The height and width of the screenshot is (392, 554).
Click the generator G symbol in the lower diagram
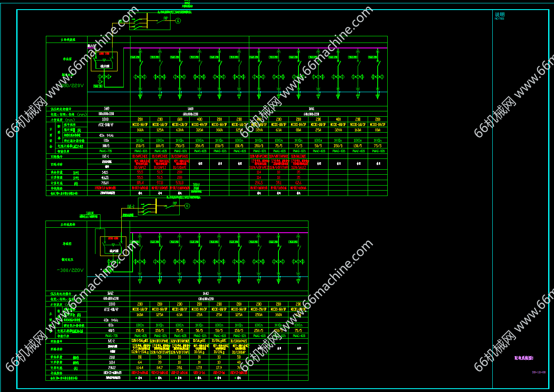187,206
